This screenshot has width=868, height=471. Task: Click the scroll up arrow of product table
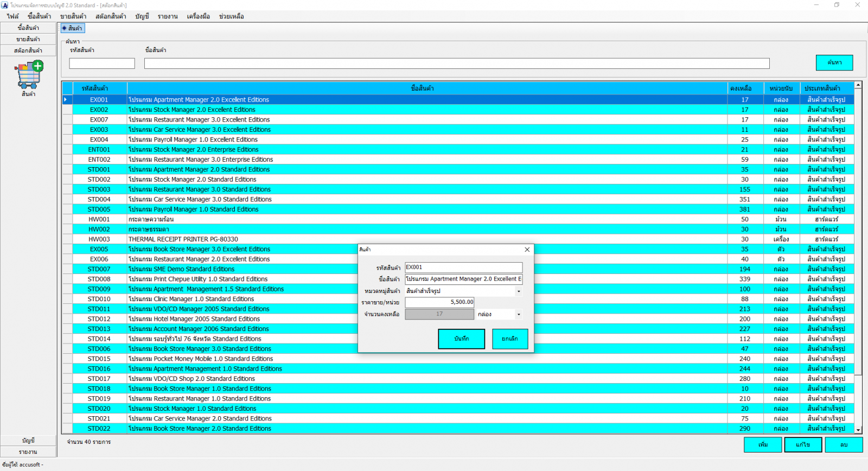coord(858,85)
